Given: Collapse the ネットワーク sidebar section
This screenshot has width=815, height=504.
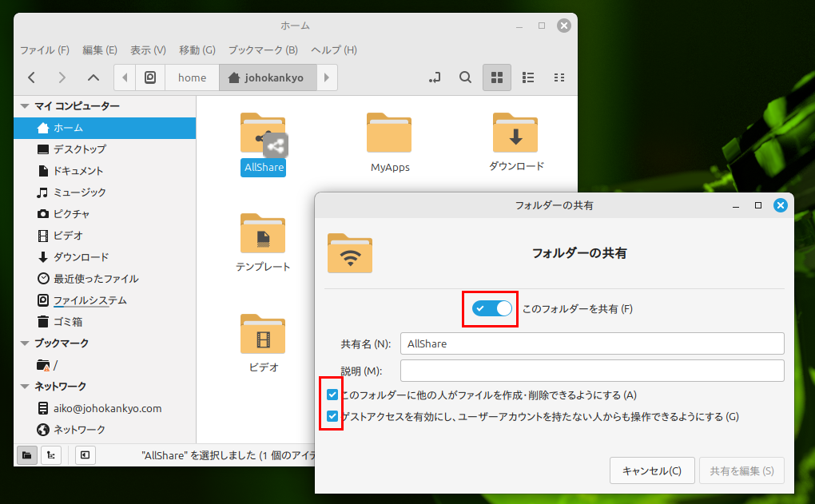Looking at the screenshot, I should pyautogui.click(x=25, y=387).
